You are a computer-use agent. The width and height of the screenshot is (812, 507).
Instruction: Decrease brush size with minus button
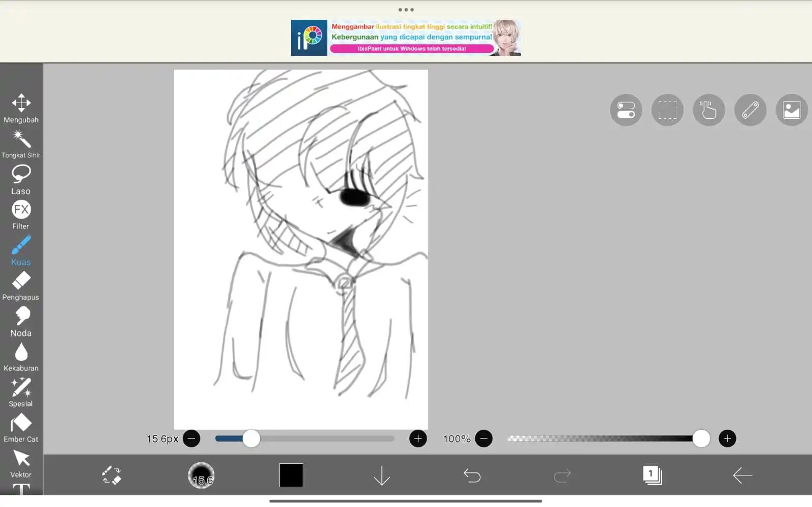[x=191, y=438]
